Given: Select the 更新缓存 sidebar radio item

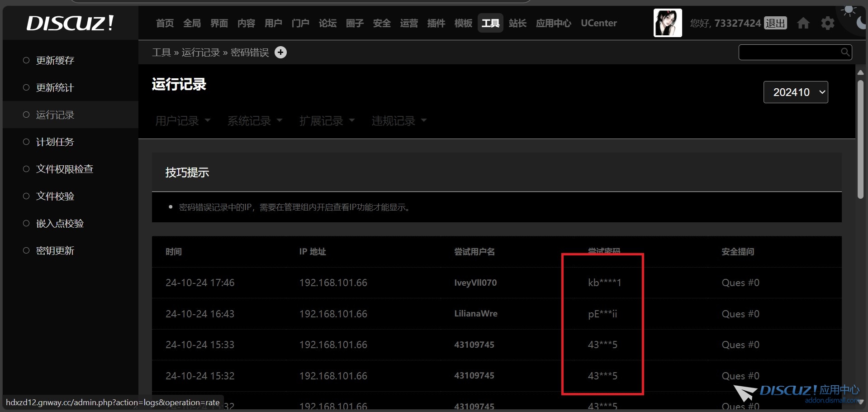Looking at the screenshot, I should [26, 60].
